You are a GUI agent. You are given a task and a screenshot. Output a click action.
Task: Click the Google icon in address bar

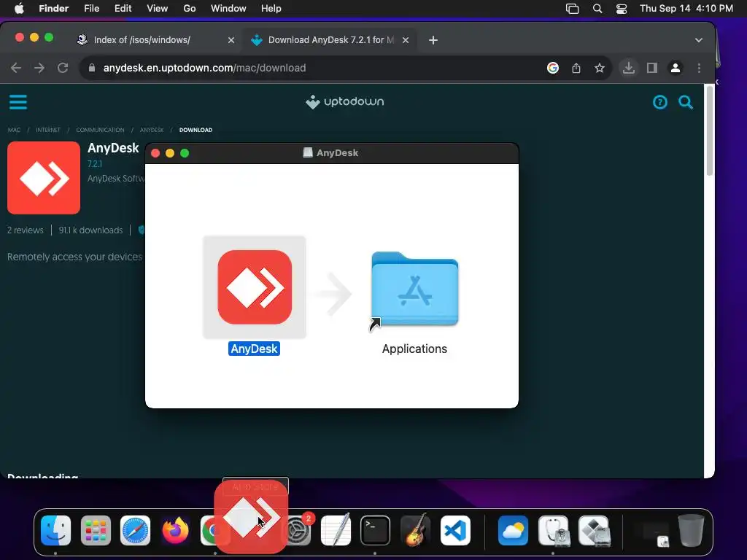click(x=553, y=68)
